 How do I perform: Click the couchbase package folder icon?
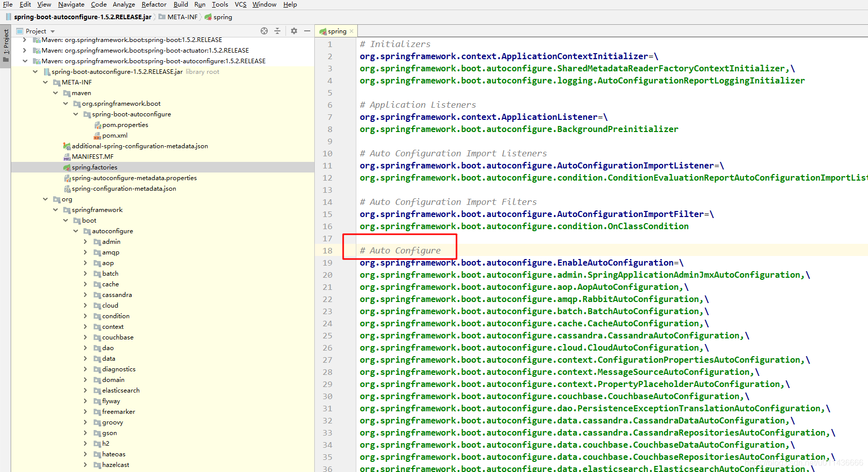(97, 337)
